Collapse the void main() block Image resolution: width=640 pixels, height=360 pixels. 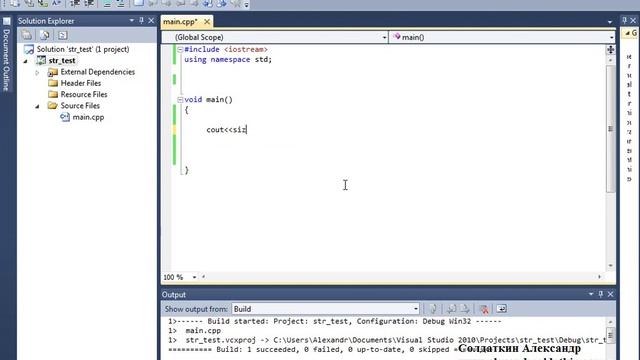click(180, 100)
